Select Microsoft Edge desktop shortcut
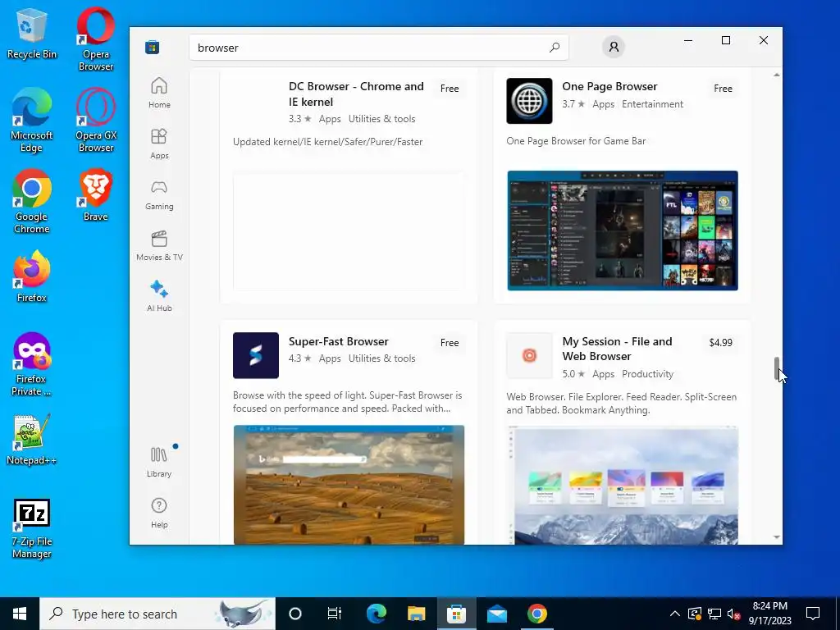Image resolution: width=840 pixels, height=630 pixels. pyautogui.click(x=32, y=121)
